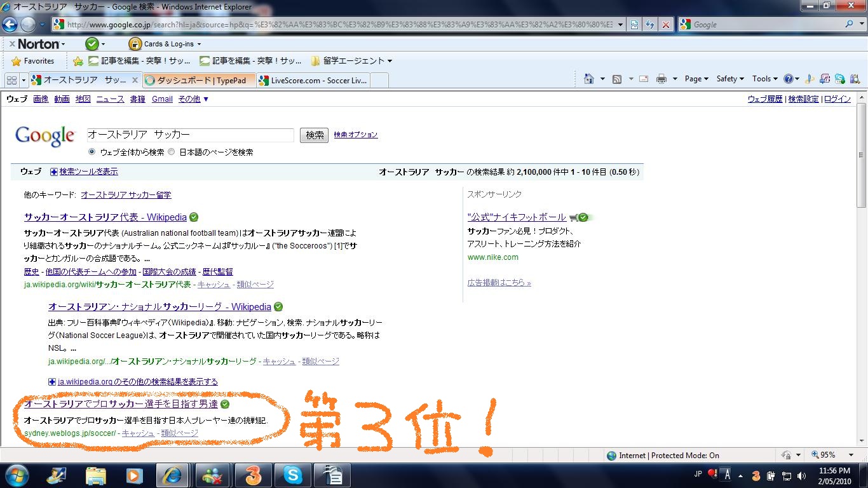Open Google 'その他' more menu
This screenshot has height=488, width=868.
pos(193,99)
